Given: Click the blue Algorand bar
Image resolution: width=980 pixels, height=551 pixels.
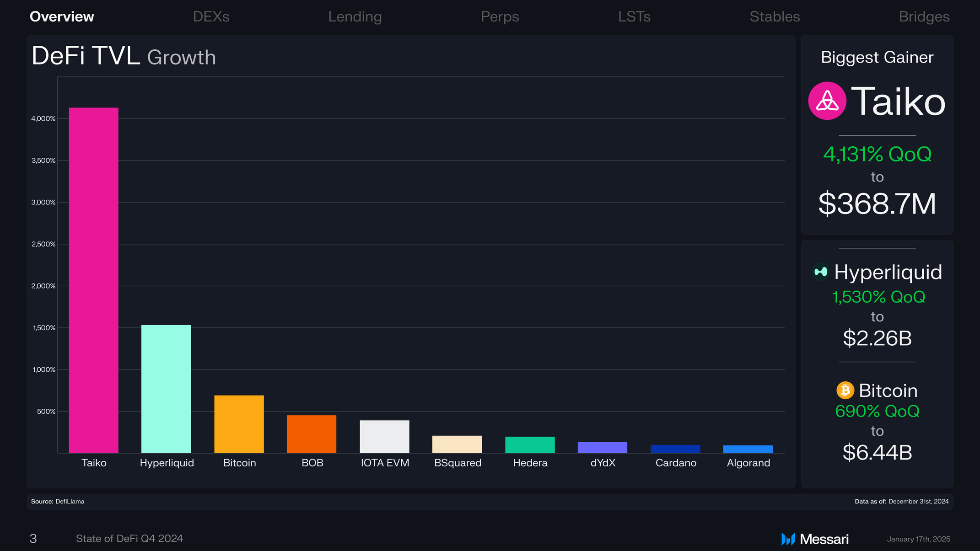Looking at the screenshot, I should [x=748, y=449].
